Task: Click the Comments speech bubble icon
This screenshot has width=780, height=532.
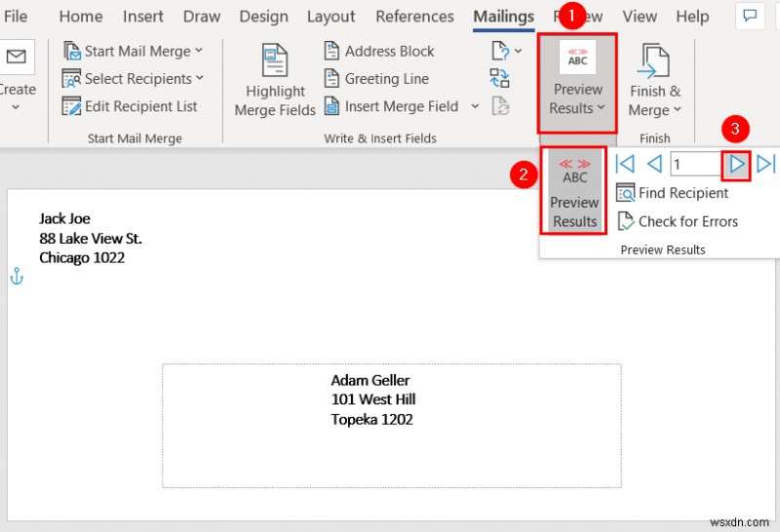Action: coord(749,16)
